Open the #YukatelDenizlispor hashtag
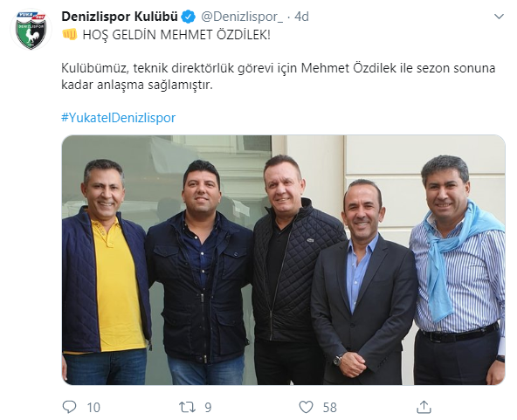Screen dimensions: 517x420 [x=119, y=118]
